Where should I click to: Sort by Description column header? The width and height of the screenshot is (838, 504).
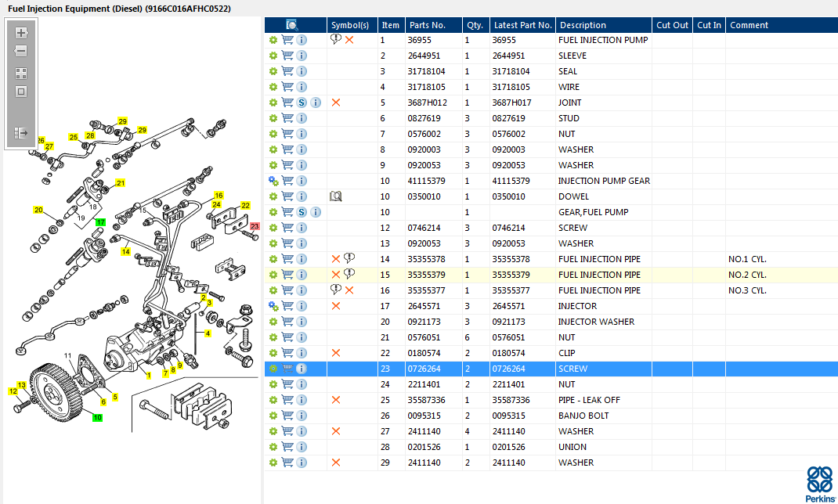(603, 25)
